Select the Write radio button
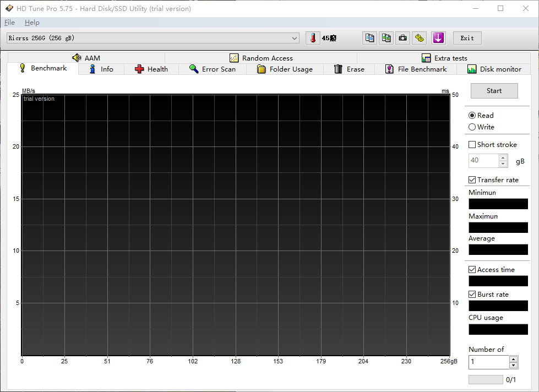This screenshot has width=539, height=392. 472,127
